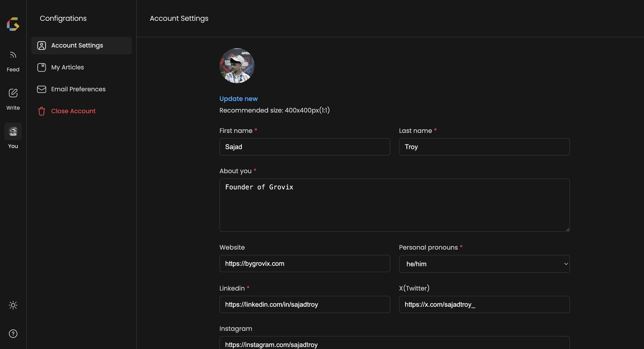Click the trash icon for Close Account
Viewport: 644px width, 349px height.
pyautogui.click(x=42, y=111)
